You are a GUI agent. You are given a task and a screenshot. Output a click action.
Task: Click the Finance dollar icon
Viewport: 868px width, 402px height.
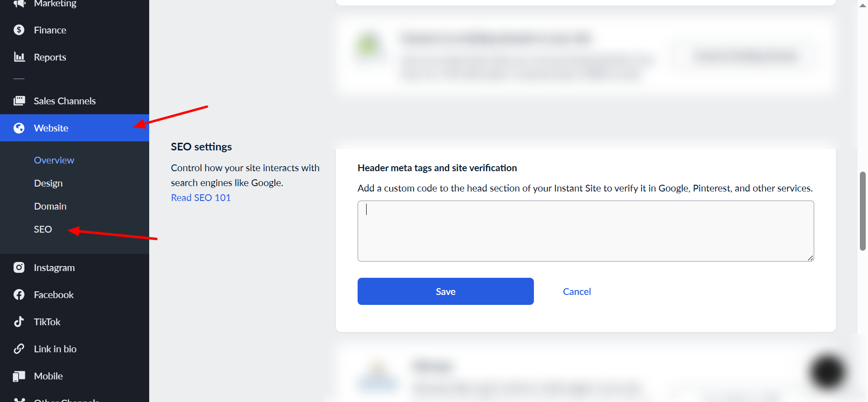[x=19, y=30]
